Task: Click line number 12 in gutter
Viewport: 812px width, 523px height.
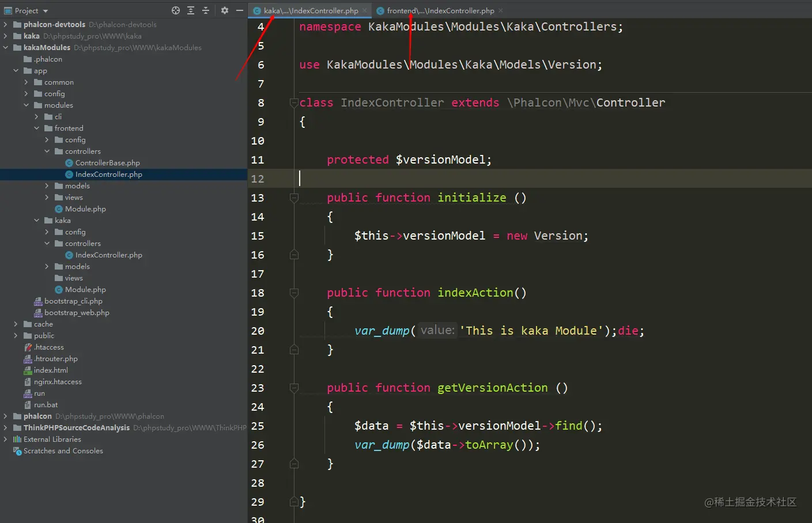Action: coord(258,179)
